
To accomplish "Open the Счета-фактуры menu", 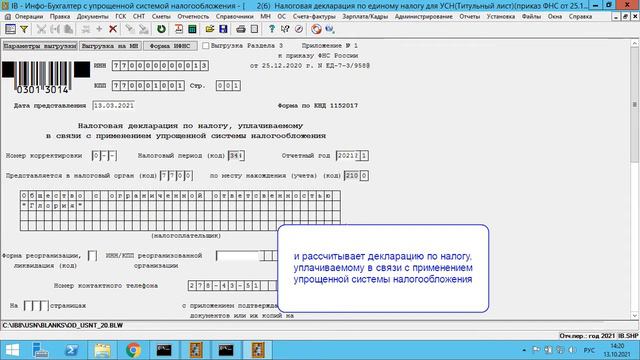I will point(314,17).
